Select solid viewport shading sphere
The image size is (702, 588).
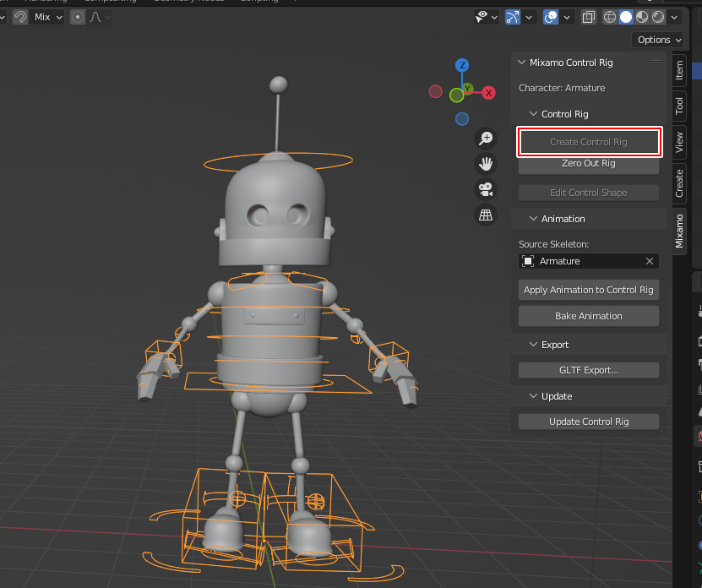coord(626,17)
